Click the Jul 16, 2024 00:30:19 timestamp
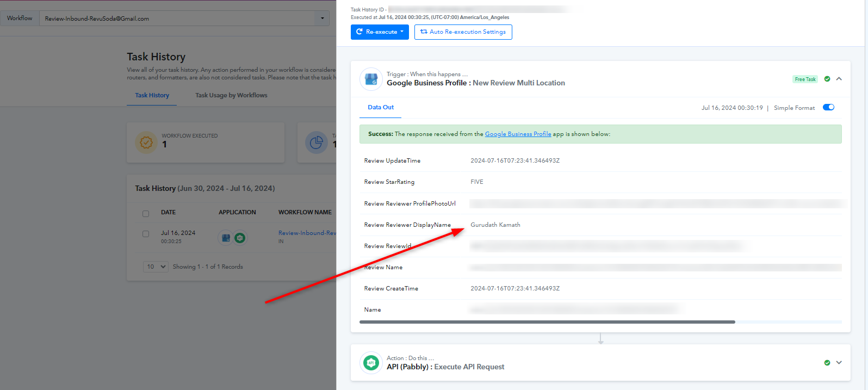This screenshot has width=868, height=390. coord(732,108)
